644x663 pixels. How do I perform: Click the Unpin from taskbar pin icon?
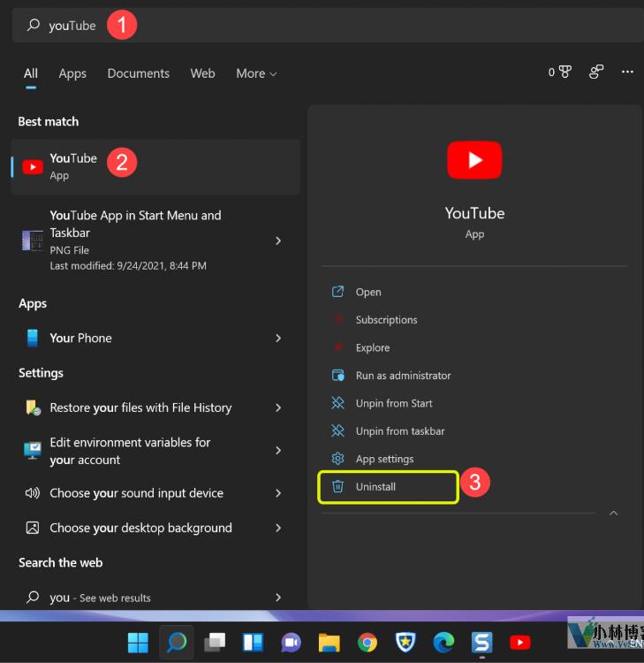(337, 431)
